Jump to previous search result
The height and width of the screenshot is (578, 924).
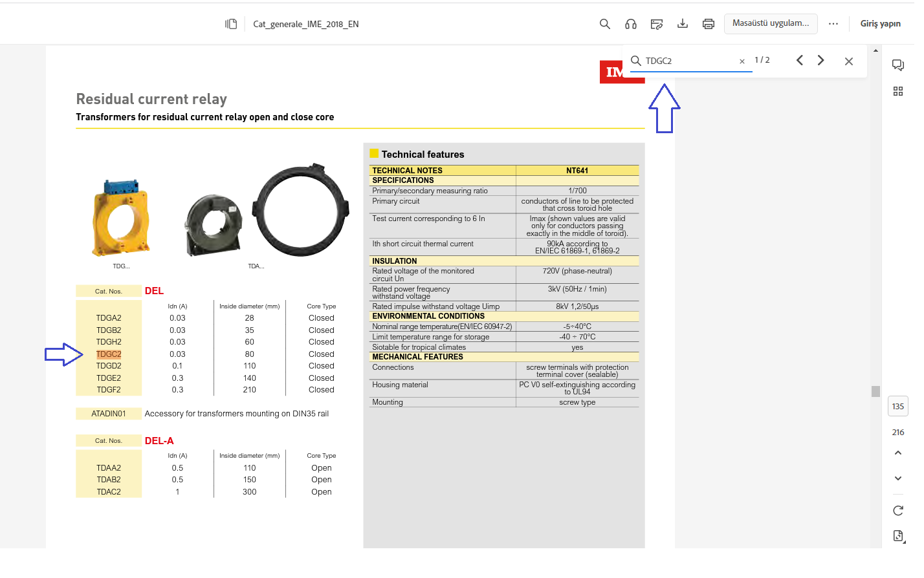[800, 60]
